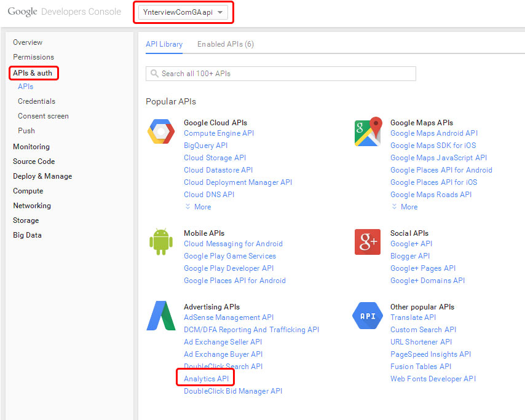The height and width of the screenshot is (420, 525).
Task: Expand the APIs & auth sidebar section
Action: click(x=33, y=73)
